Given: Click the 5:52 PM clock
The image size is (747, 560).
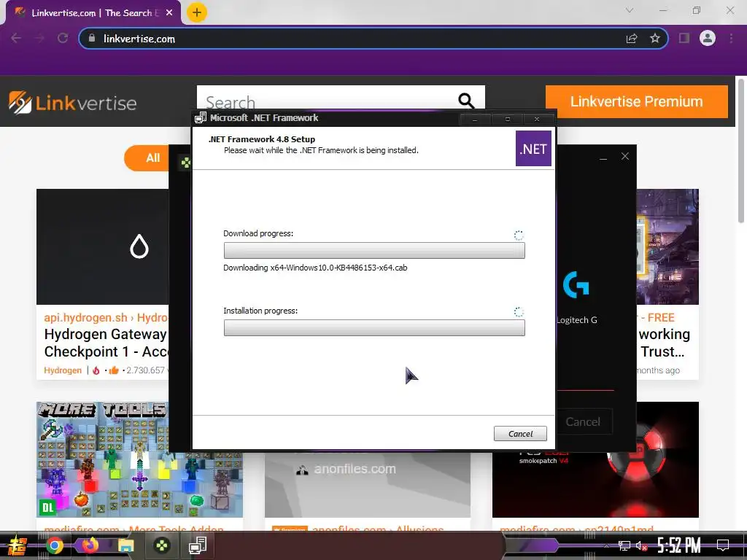Looking at the screenshot, I should (x=679, y=545).
